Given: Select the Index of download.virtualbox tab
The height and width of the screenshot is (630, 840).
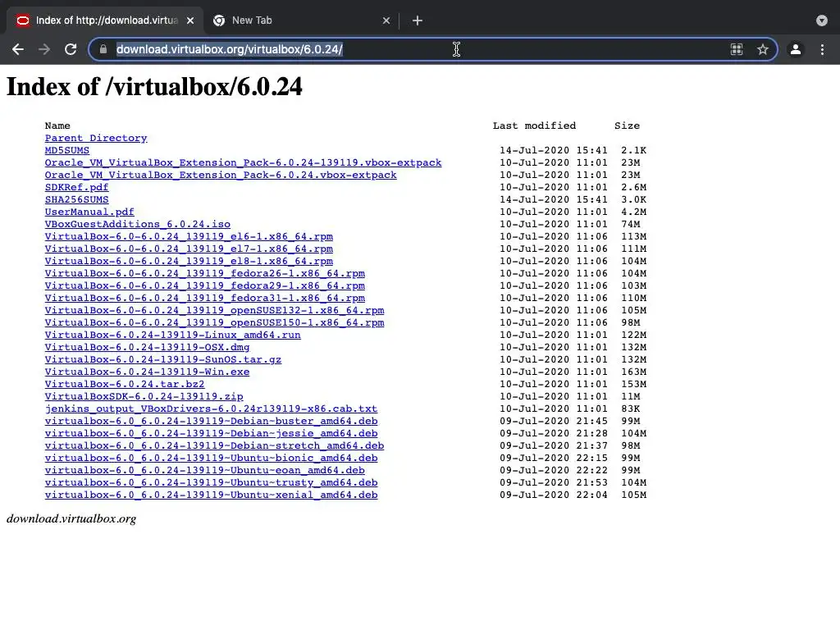Looking at the screenshot, I should coord(105,21).
